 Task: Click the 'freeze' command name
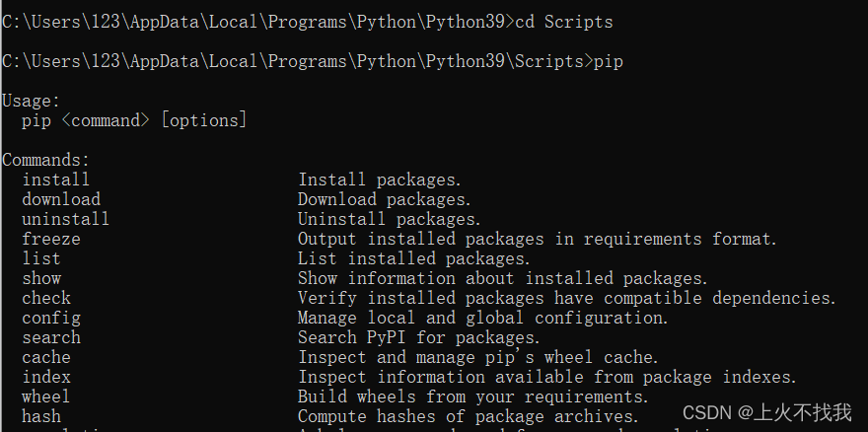[51, 240]
